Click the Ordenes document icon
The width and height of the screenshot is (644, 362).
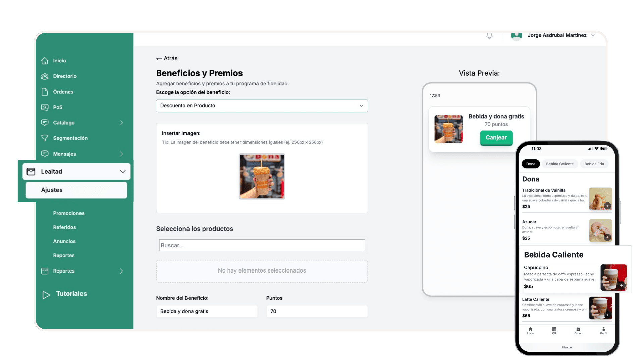click(x=45, y=92)
